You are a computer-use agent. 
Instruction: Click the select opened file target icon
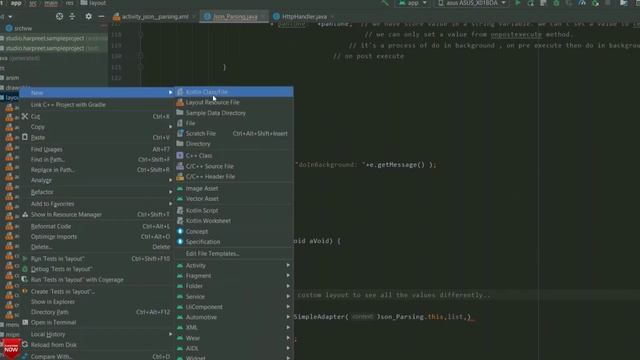tap(60, 16)
